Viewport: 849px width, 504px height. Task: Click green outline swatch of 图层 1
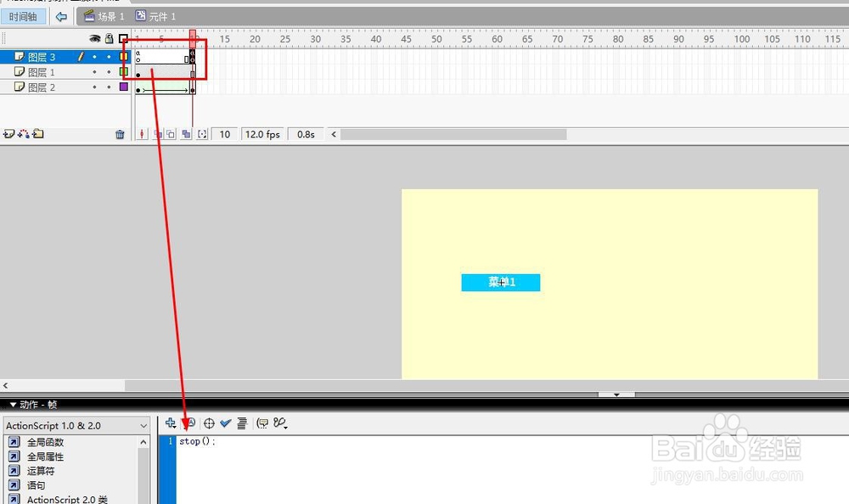tap(124, 71)
